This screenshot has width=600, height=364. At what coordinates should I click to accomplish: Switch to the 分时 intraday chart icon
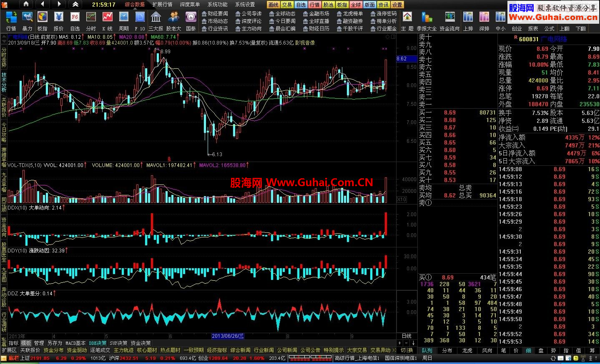click(91, 21)
